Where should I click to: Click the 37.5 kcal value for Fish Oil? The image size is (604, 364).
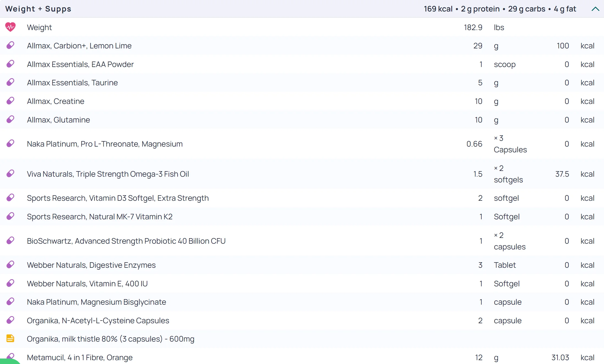(562, 174)
